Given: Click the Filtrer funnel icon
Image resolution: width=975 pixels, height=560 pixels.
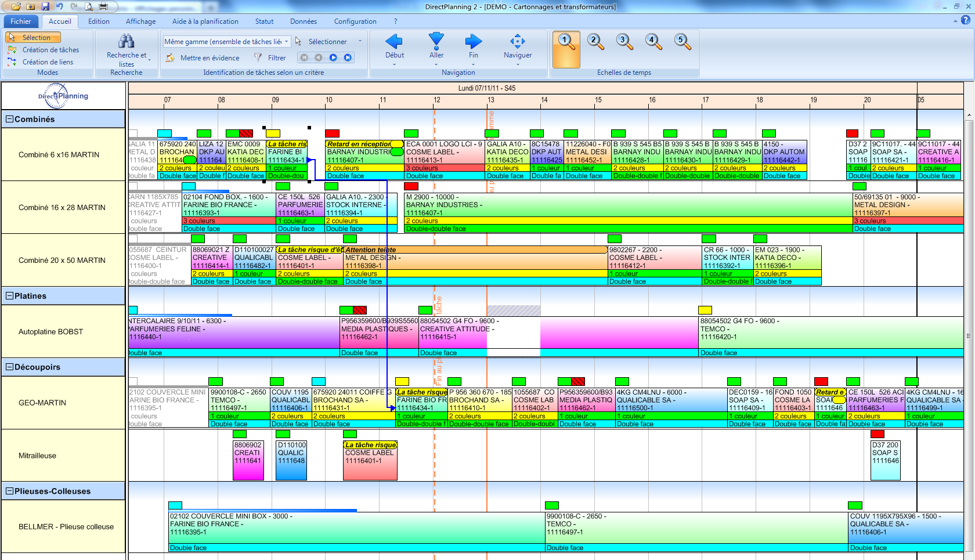Looking at the screenshot, I should tap(258, 57).
